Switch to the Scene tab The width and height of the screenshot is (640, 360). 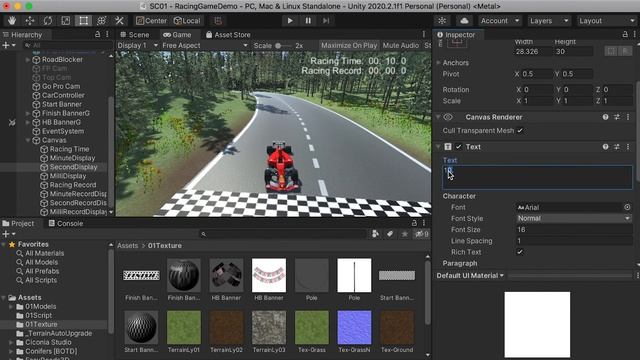[x=135, y=35]
